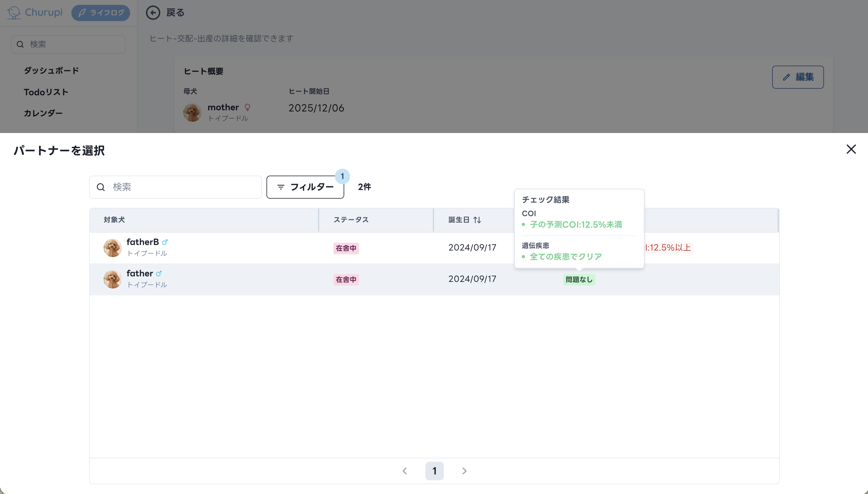Click fatherB dog avatar
The image size is (868, 494).
tap(113, 248)
